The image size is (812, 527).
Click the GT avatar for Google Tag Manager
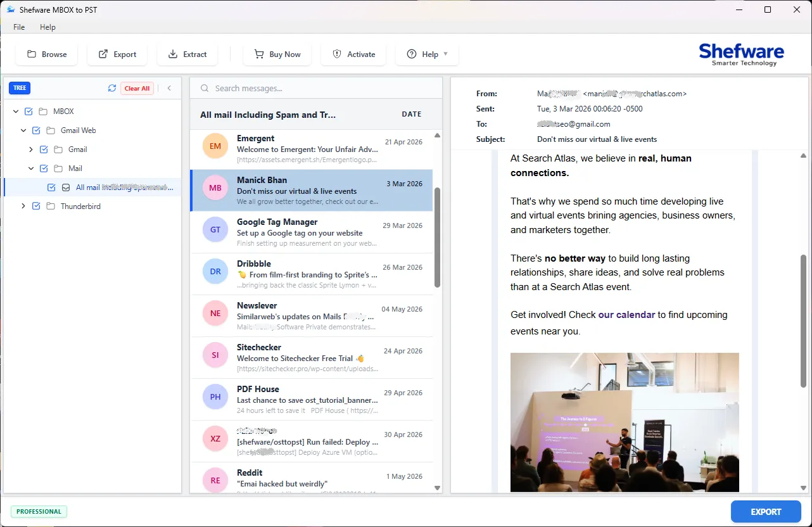pyautogui.click(x=215, y=229)
